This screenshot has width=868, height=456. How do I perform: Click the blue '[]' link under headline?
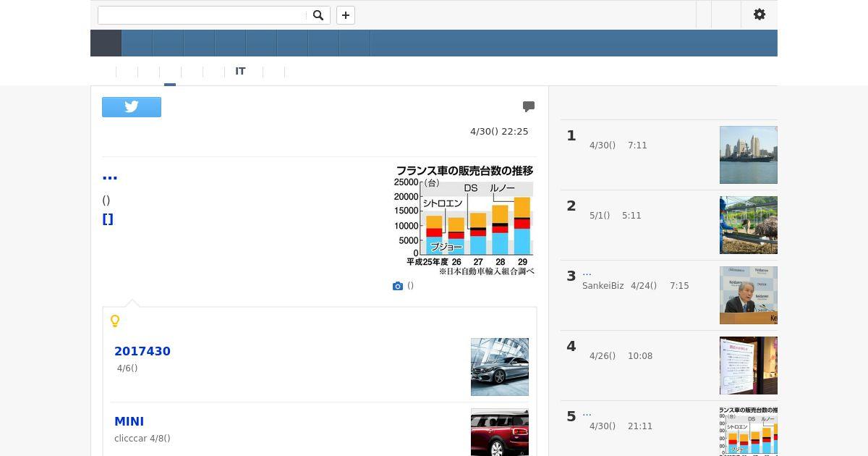[x=108, y=219]
